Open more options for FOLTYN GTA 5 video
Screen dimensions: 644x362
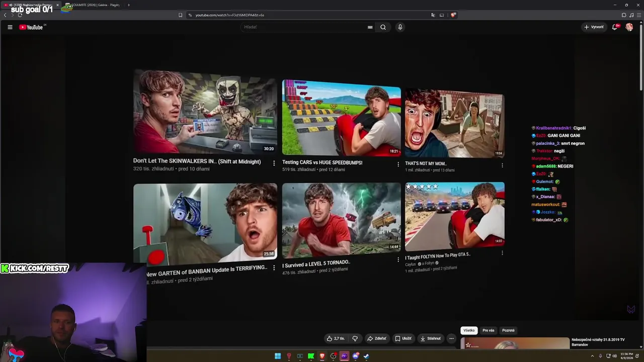pyautogui.click(x=502, y=253)
